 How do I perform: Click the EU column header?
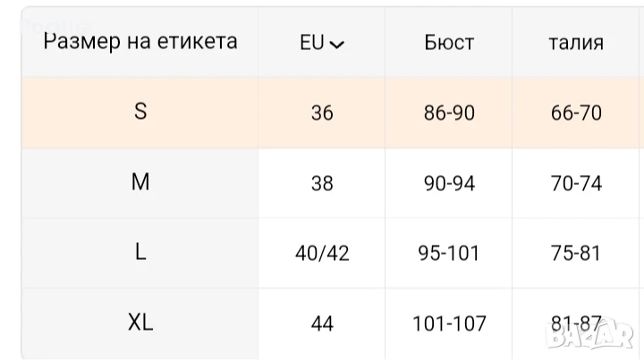click(x=313, y=43)
